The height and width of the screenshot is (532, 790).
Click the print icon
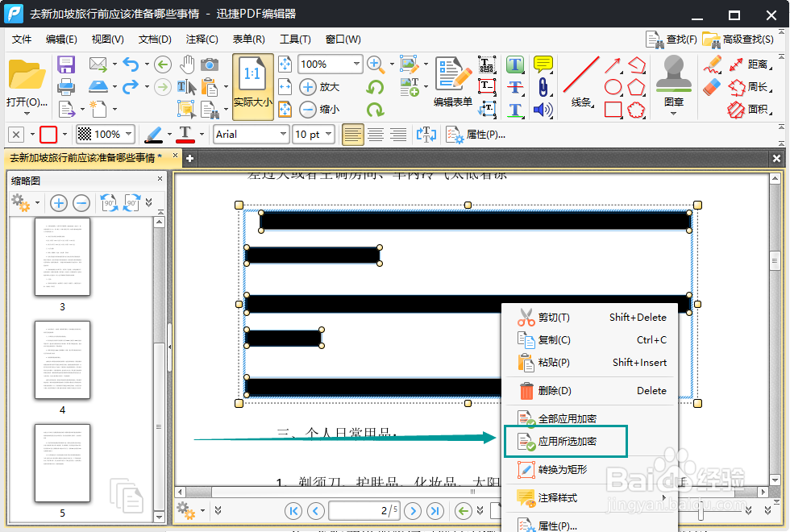(66, 87)
